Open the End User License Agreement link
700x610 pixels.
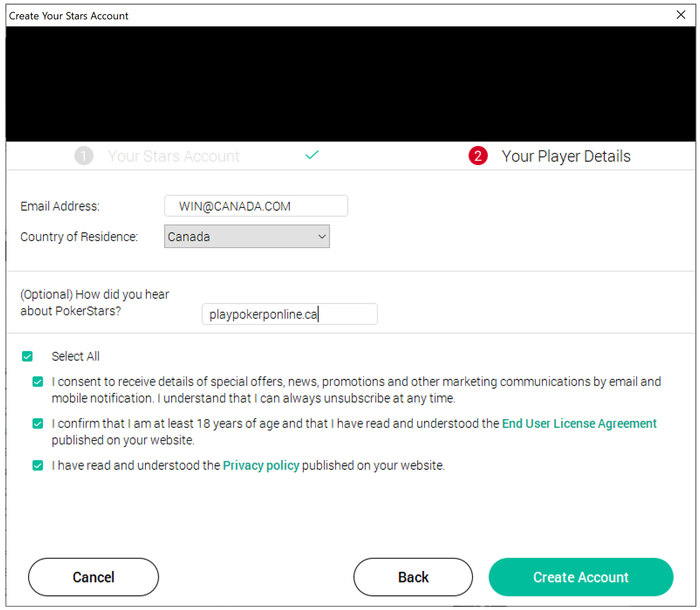point(579,424)
